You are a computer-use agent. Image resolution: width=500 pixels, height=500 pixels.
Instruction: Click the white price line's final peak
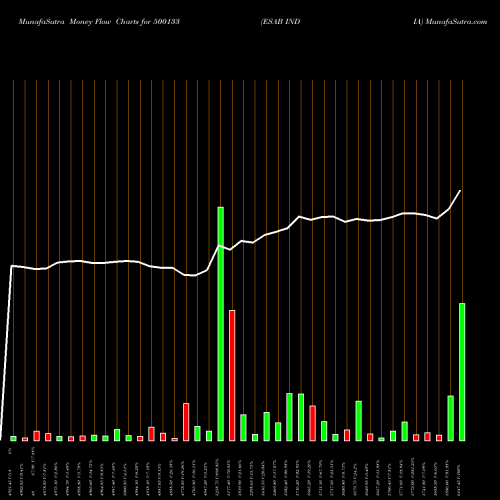[460, 191]
